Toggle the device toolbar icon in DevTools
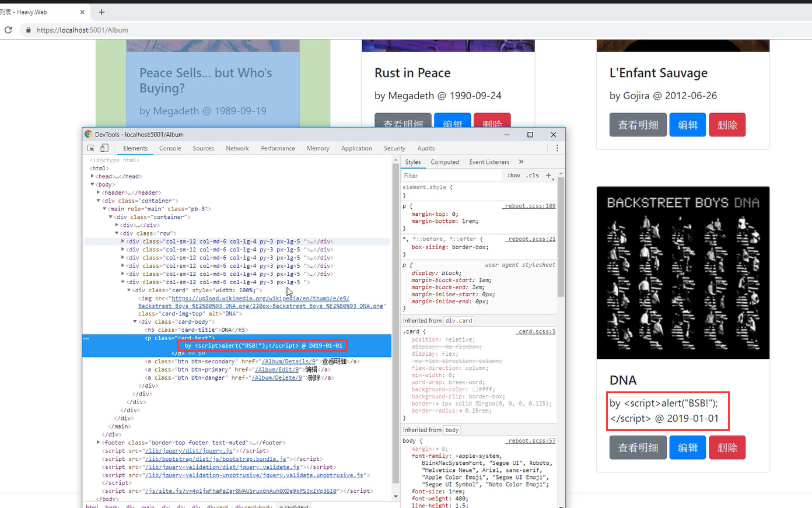The width and height of the screenshot is (812, 508). pos(104,148)
